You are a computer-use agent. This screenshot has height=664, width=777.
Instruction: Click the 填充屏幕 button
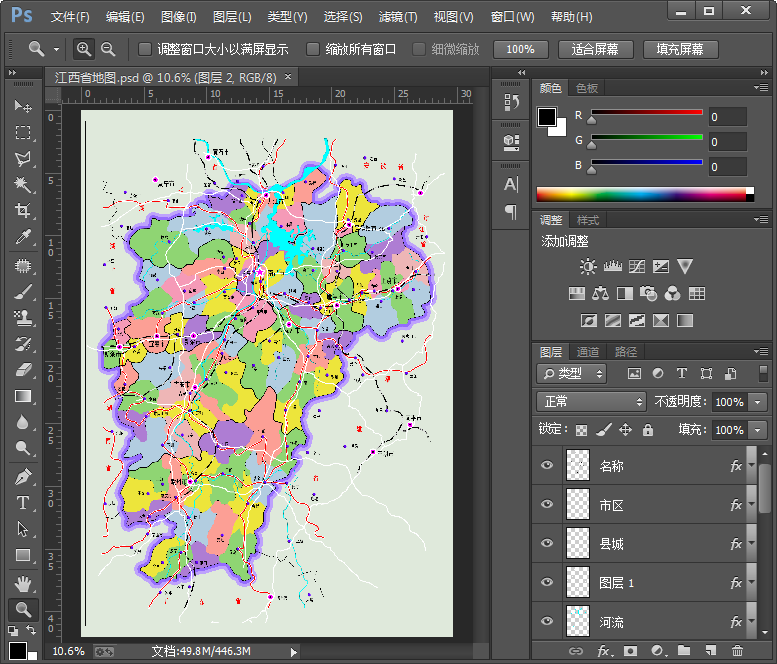click(679, 49)
